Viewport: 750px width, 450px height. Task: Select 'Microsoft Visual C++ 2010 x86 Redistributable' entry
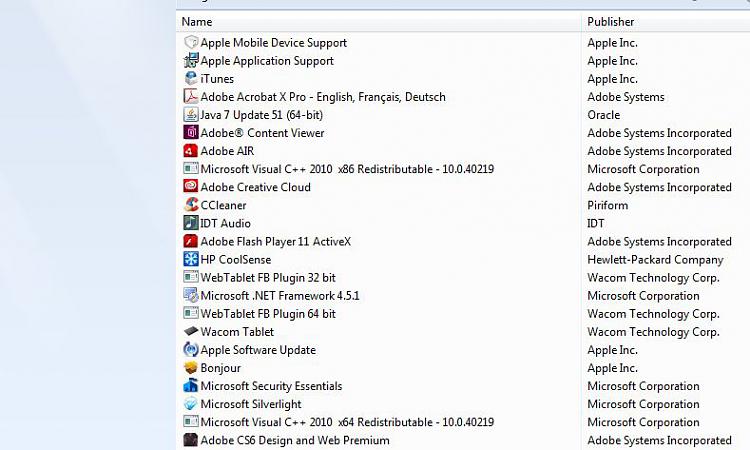[347, 169]
